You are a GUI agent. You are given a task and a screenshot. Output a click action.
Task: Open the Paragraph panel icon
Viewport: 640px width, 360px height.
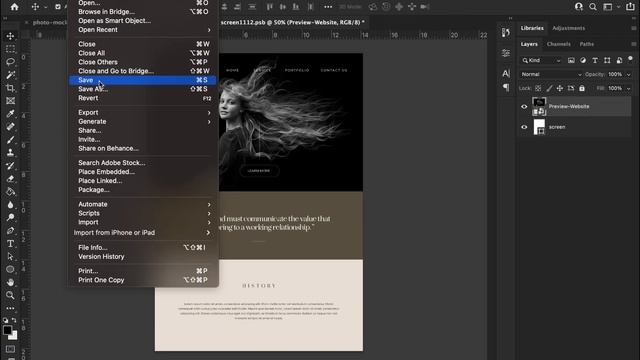click(506, 87)
